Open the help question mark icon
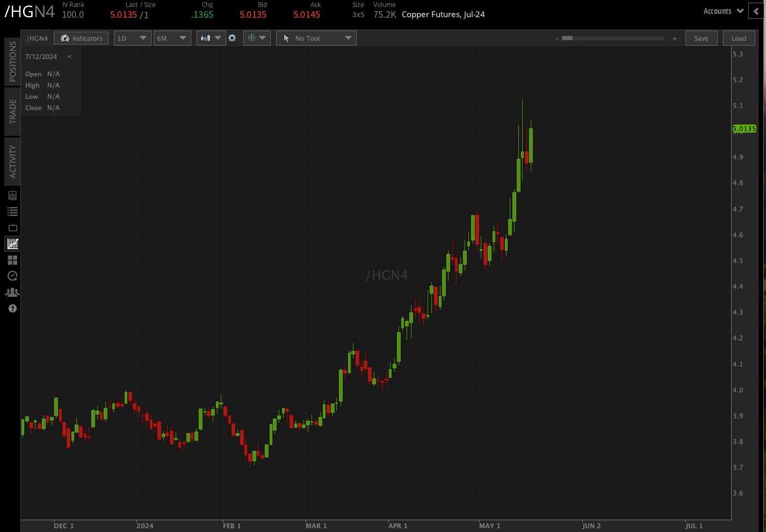Screen dimensions: 766x532 click(x=12, y=308)
